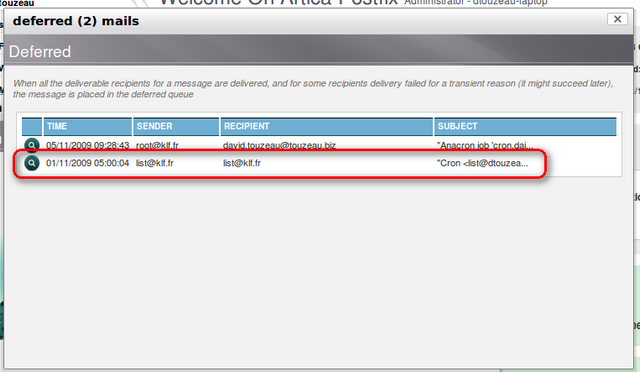Click recipient list@klf.fr in second row
The image size is (640, 372).
click(242, 163)
